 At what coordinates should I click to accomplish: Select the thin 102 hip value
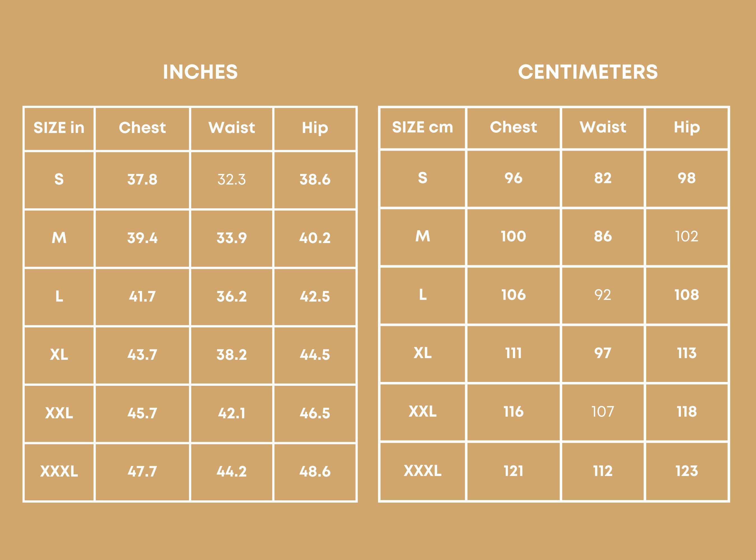687,236
